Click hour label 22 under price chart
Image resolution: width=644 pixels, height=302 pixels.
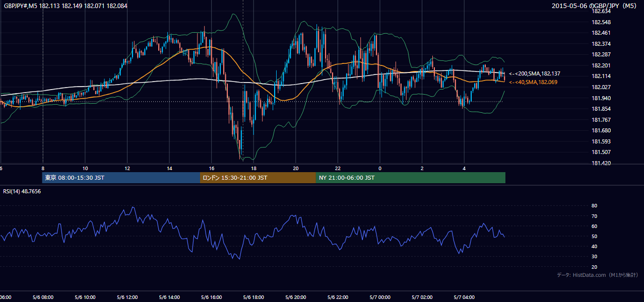(338, 168)
